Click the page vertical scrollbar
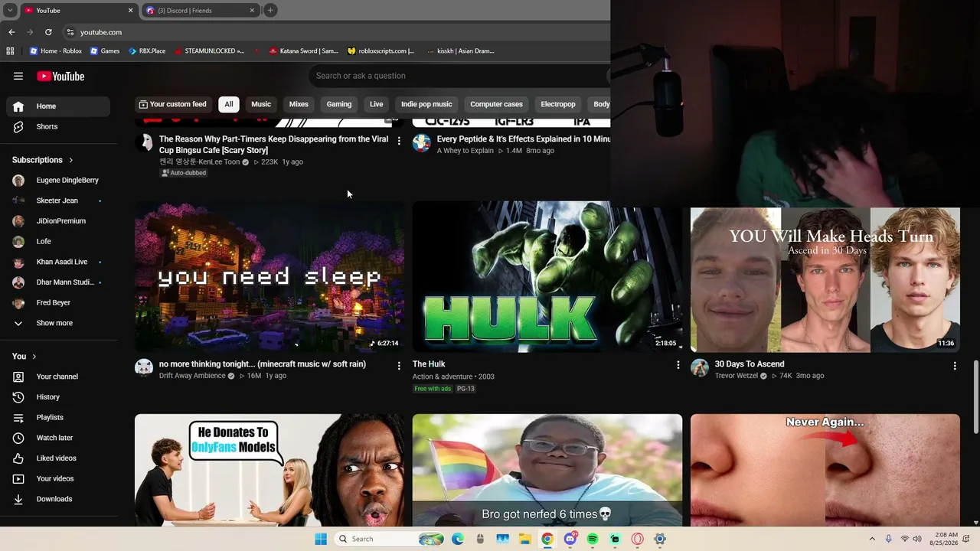Image resolution: width=980 pixels, height=551 pixels. coord(975,398)
